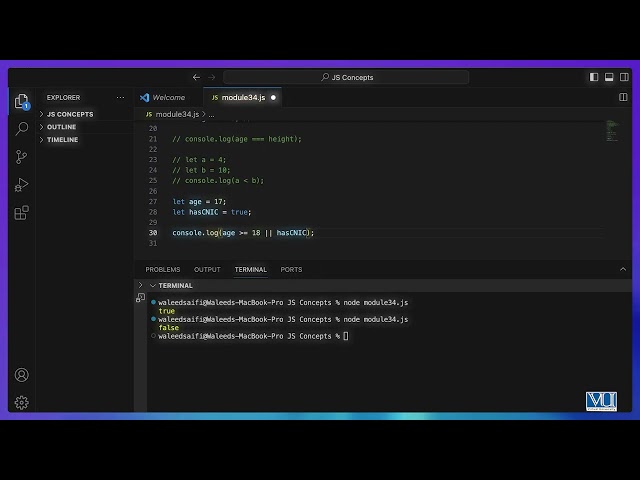Click unsaved dot on module34.js tab
Screen dimensions: 640x480
point(273,98)
